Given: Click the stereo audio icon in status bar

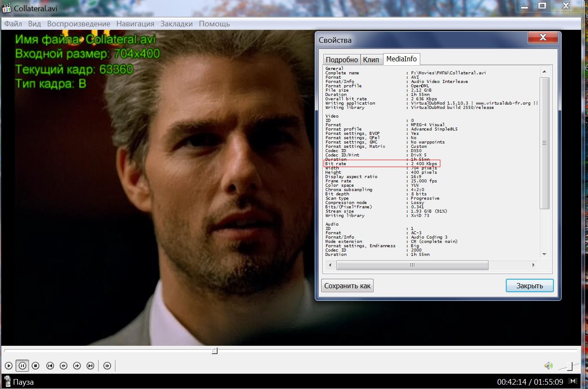Looking at the screenshot, I should pos(573,381).
